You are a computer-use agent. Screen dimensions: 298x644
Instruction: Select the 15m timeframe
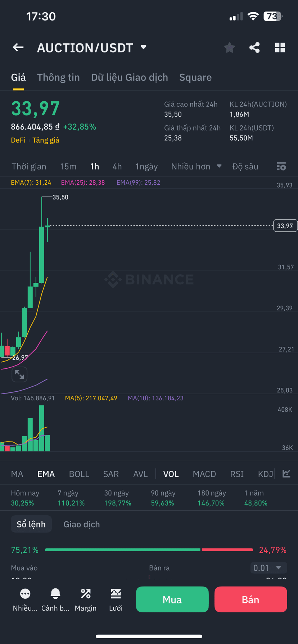(68, 166)
